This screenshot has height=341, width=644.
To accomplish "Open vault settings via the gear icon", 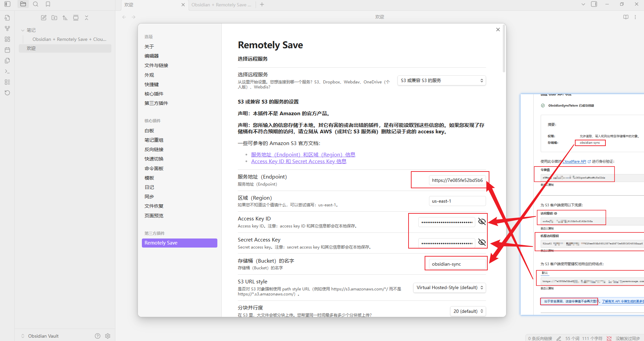I will click(x=108, y=336).
